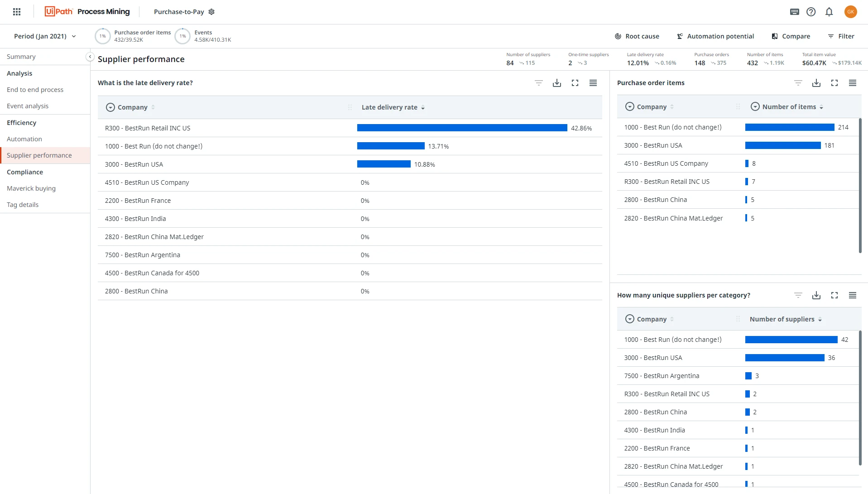Open Purchase order items chart options menu
The width and height of the screenshot is (868, 494).
tap(853, 83)
